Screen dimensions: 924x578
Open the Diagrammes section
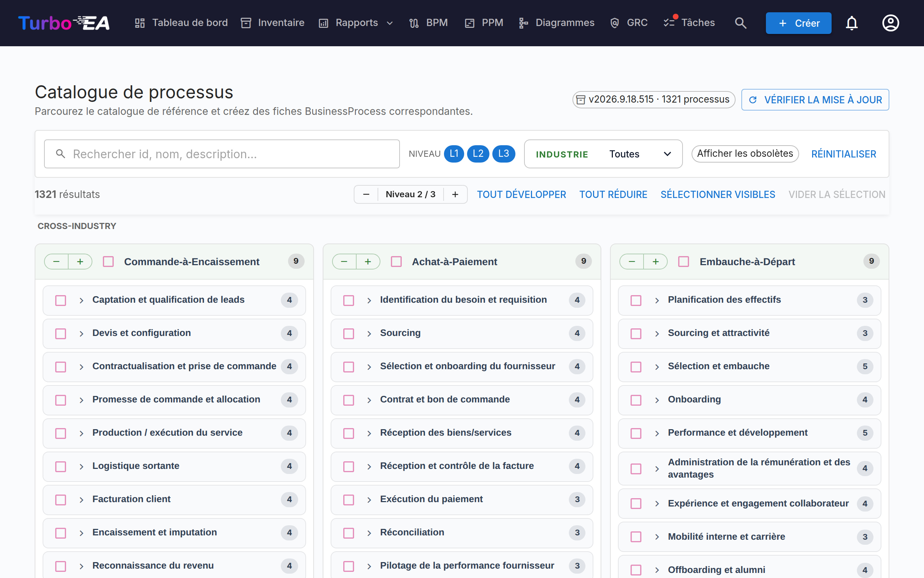tap(557, 23)
